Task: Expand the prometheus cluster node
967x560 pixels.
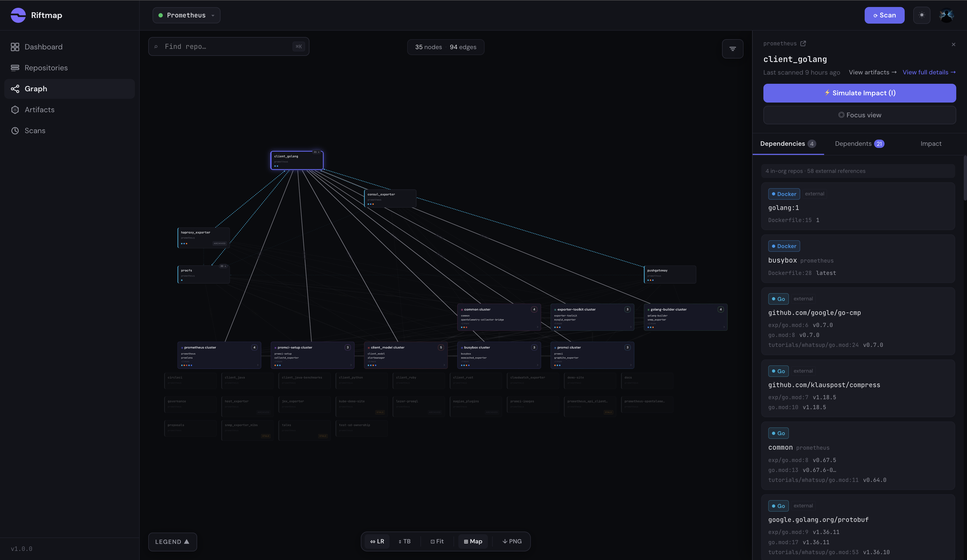Action: (219, 355)
